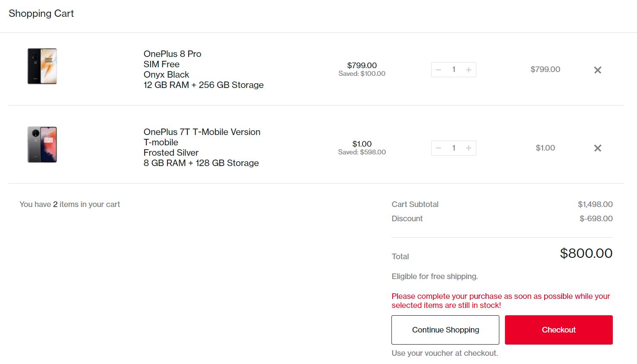Click the OnePlus 7T T-Mobile Version title
The height and width of the screenshot is (364, 637).
(202, 132)
